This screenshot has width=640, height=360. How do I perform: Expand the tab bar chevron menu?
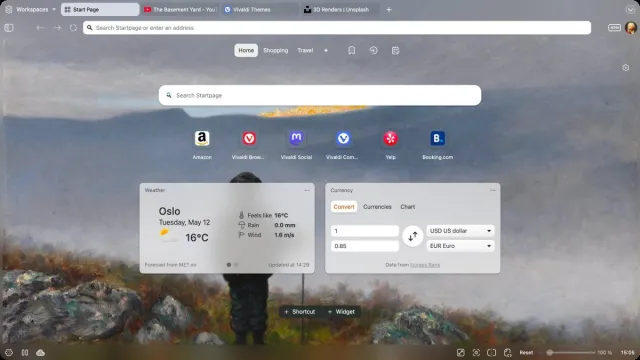(x=631, y=9)
